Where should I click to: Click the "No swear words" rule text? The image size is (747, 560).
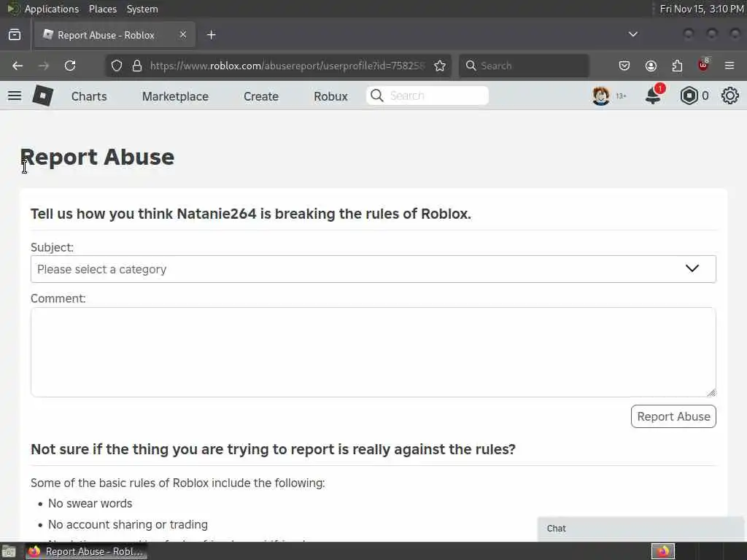pos(90,503)
